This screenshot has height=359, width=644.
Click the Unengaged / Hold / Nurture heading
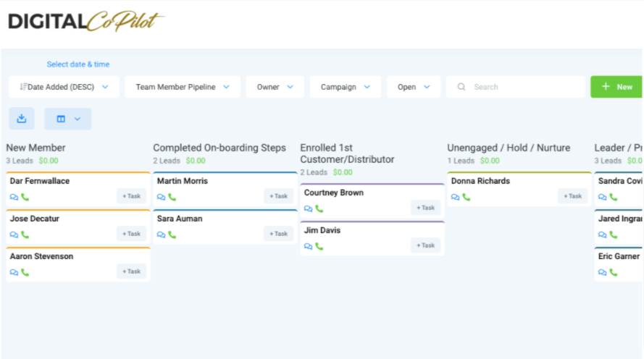pos(509,148)
